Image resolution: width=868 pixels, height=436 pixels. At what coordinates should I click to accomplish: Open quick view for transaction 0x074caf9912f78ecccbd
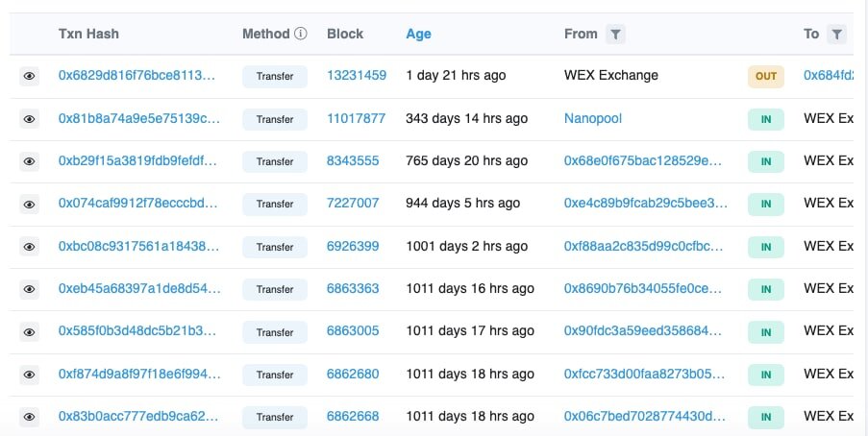(x=29, y=204)
